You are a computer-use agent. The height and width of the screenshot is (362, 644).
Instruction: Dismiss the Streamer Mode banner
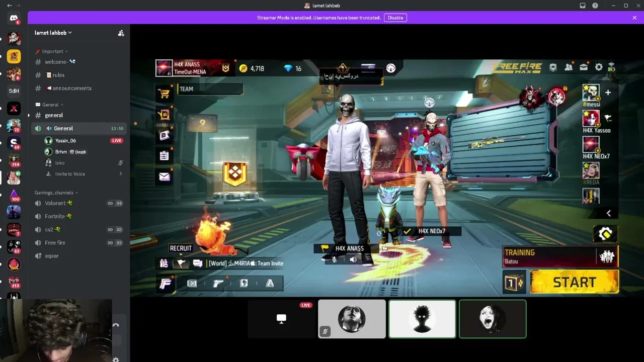coord(634,18)
